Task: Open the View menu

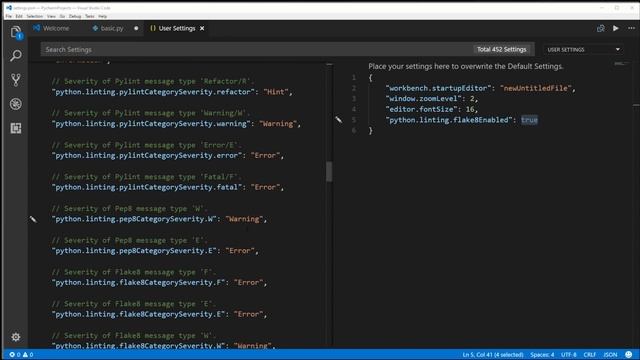Action: (51, 16)
